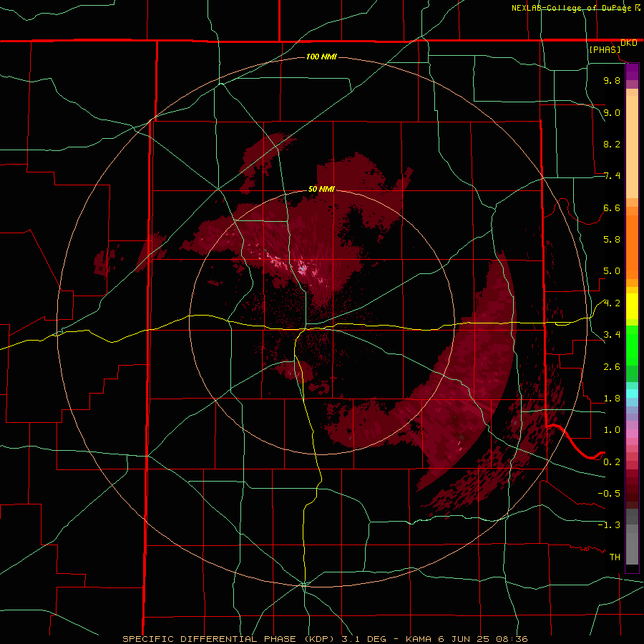Click the 1.8 scale value

click(x=612, y=399)
